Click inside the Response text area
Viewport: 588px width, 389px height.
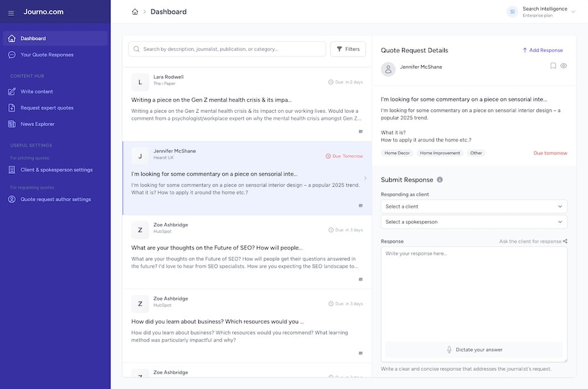click(474, 294)
